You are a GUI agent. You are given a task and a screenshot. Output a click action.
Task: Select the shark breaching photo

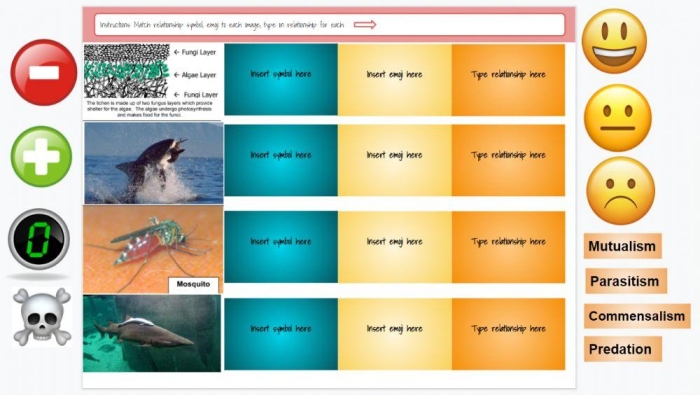154,163
